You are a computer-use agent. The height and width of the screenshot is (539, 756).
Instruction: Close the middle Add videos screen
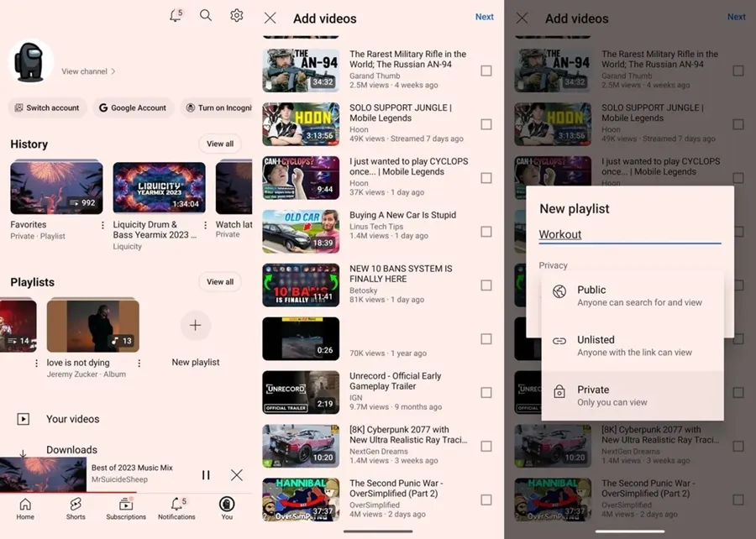[270, 18]
